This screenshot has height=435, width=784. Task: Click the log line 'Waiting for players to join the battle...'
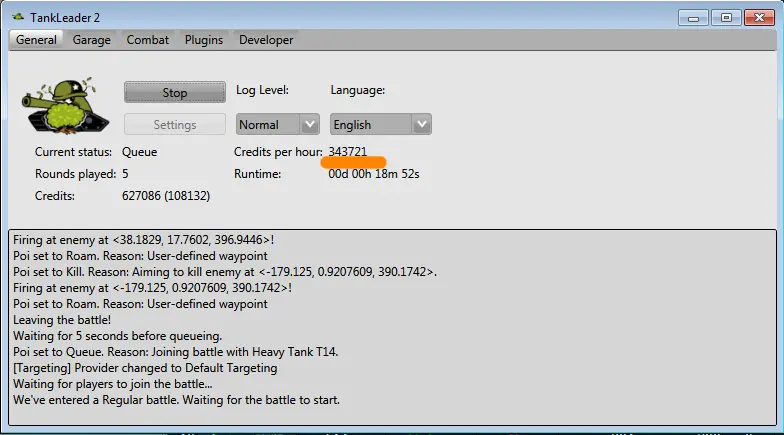click(112, 384)
